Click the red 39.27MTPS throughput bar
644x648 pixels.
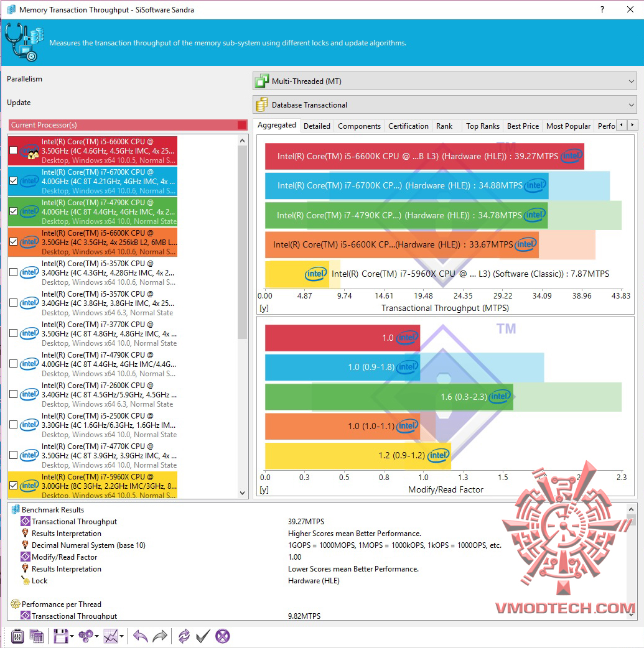click(424, 156)
